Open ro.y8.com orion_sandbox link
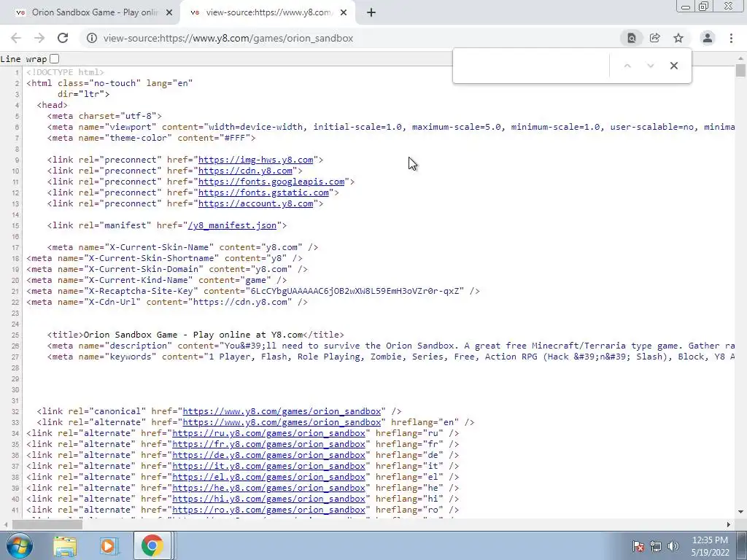747x560 pixels. point(268,510)
